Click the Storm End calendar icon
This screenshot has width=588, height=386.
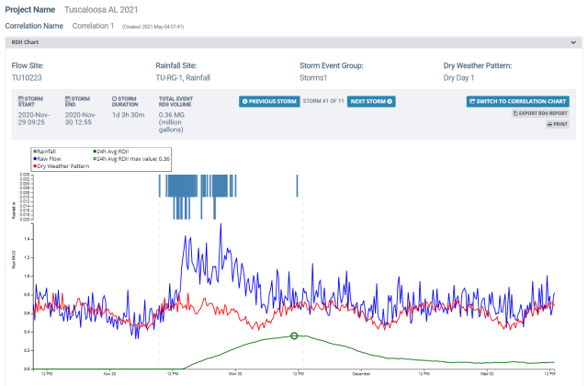pos(67,98)
